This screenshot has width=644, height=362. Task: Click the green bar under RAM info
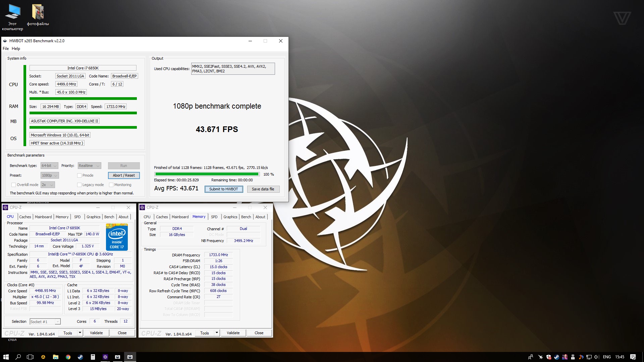click(83, 113)
